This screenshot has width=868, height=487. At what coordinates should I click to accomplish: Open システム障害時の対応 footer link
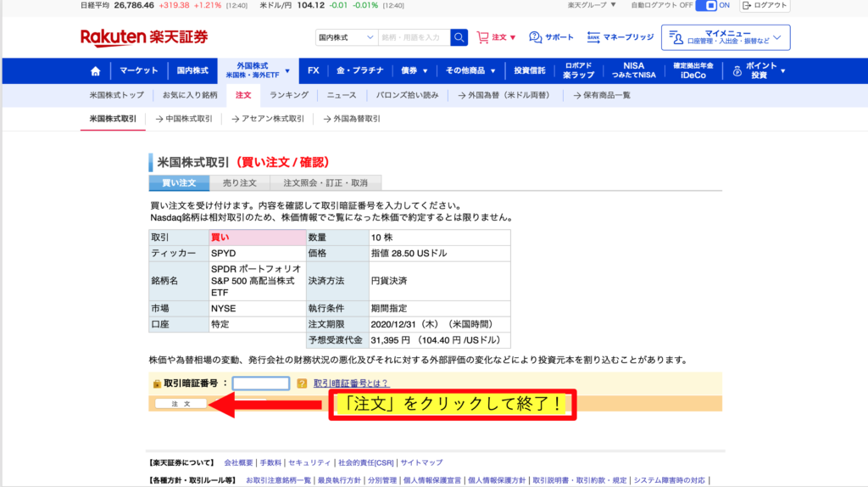(x=670, y=480)
